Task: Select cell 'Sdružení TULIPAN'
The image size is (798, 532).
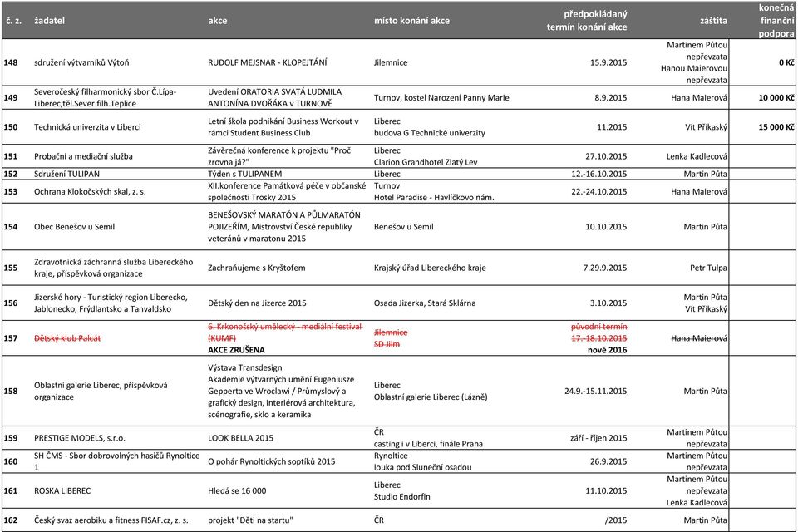Action: (66, 174)
